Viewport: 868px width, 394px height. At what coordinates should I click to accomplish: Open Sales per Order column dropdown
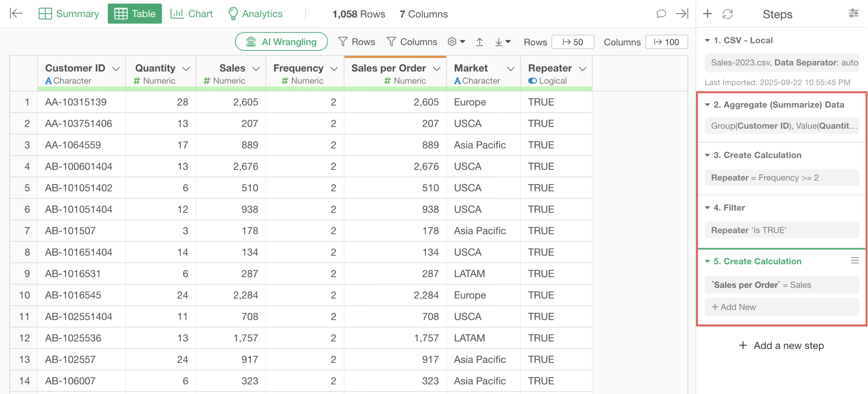437,69
